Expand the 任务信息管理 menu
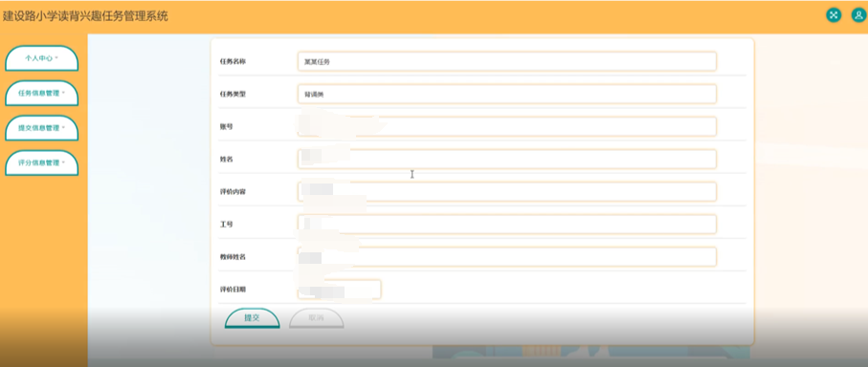This screenshot has width=868, height=367. [41, 93]
